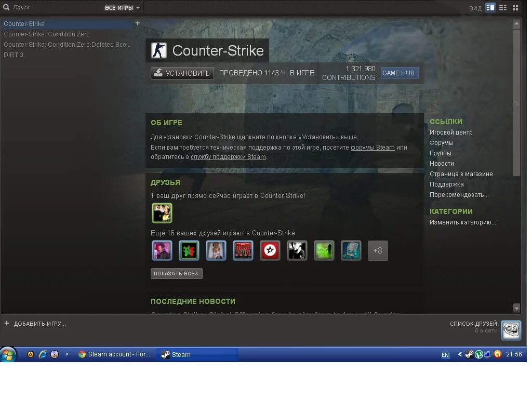Open Группы link
This screenshot has width=532, height=399.
pyautogui.click(x=440, y=153)
